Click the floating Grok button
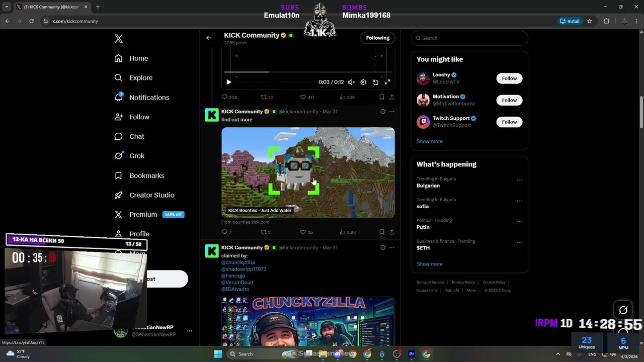This screenshot has height=362, width=644. click(x=623, y=310)
